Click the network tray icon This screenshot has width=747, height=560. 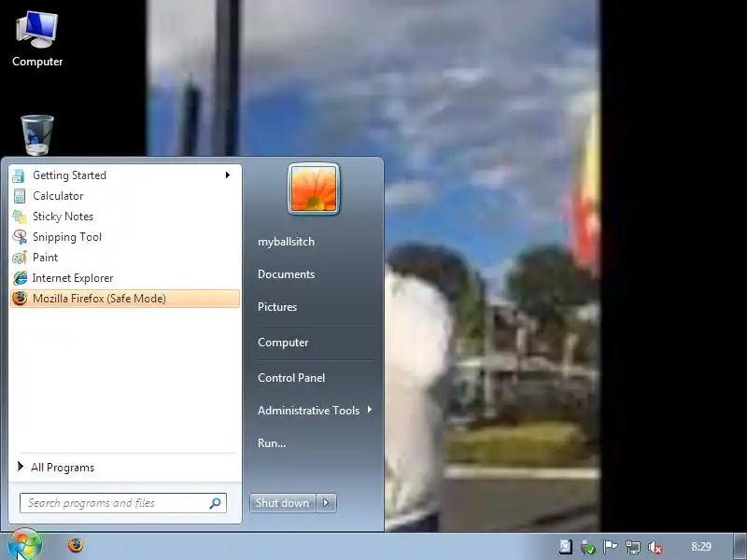[633, 547]
